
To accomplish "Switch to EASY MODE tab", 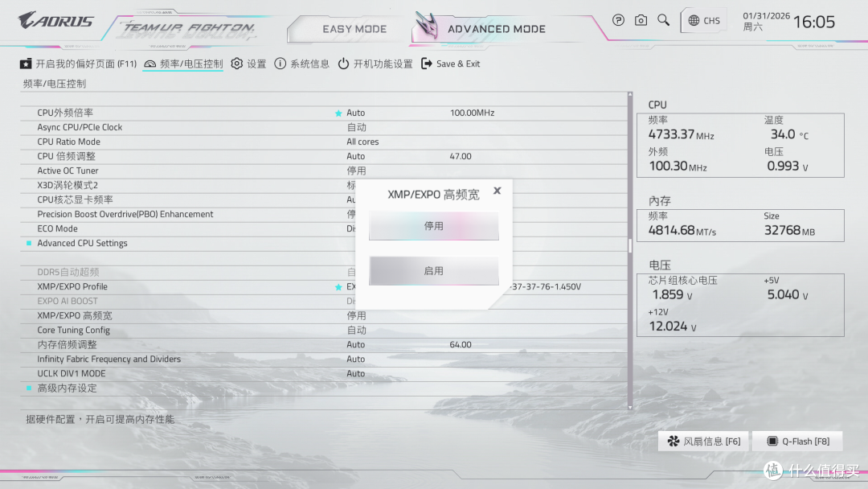I will pos(354,29).
